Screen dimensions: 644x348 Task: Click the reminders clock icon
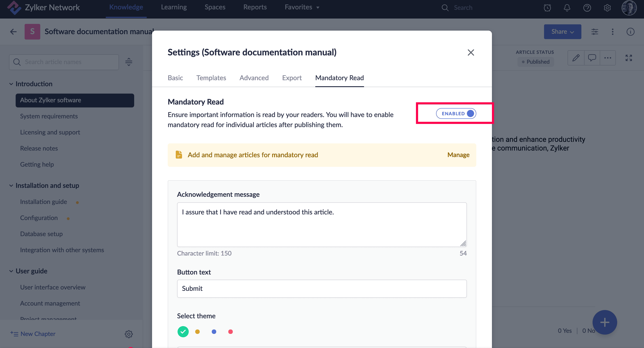click(x=547, y=8)
